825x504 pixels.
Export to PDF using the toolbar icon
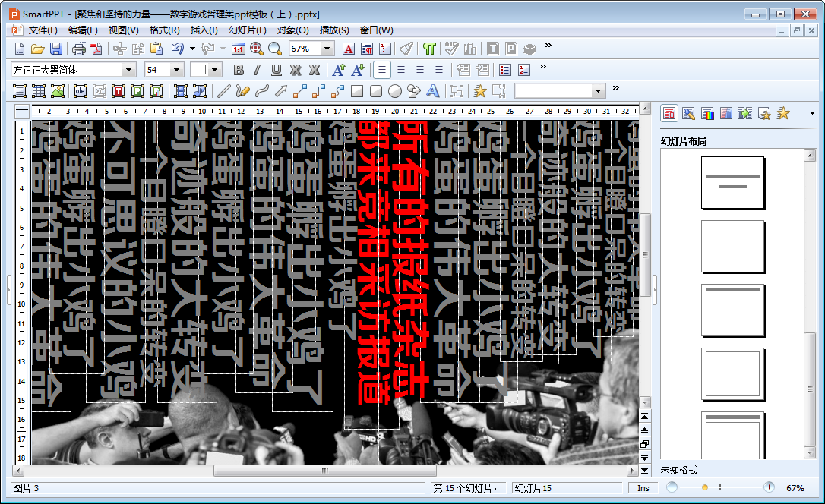tap(96, 49)
